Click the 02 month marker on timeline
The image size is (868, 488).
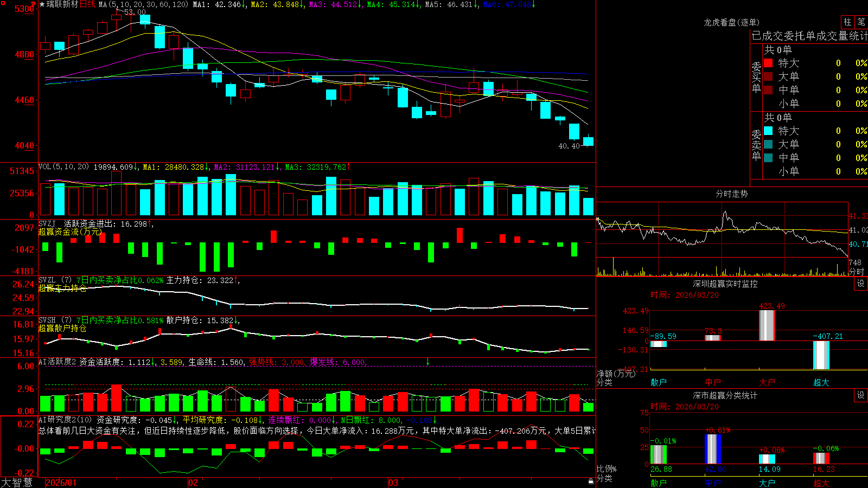click(x=193, y=483)
